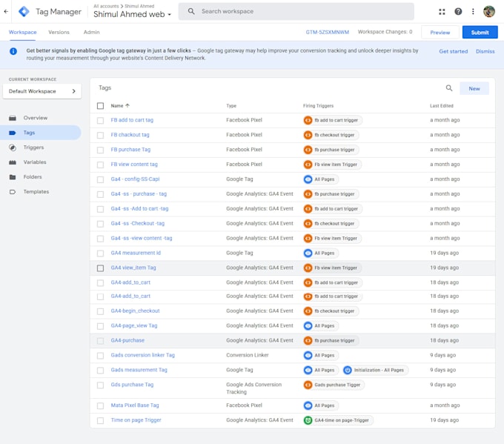Click the Tag Manager logo icon

(24, 12)
